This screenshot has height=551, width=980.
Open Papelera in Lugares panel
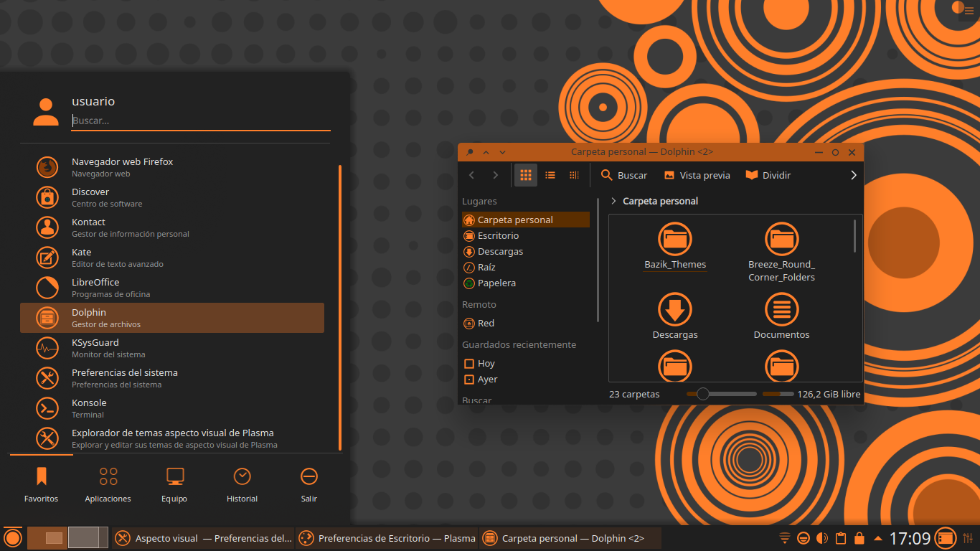526,283
